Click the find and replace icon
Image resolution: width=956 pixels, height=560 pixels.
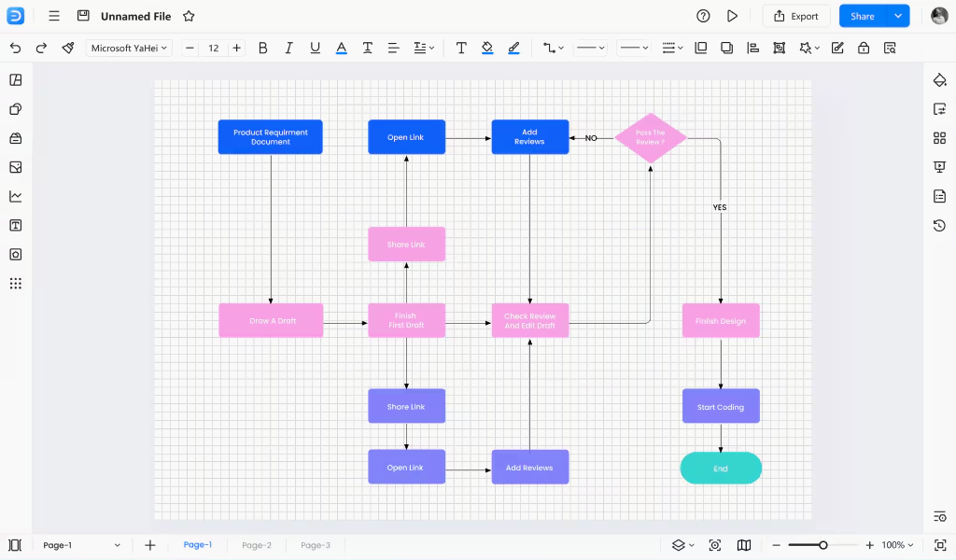890,49
